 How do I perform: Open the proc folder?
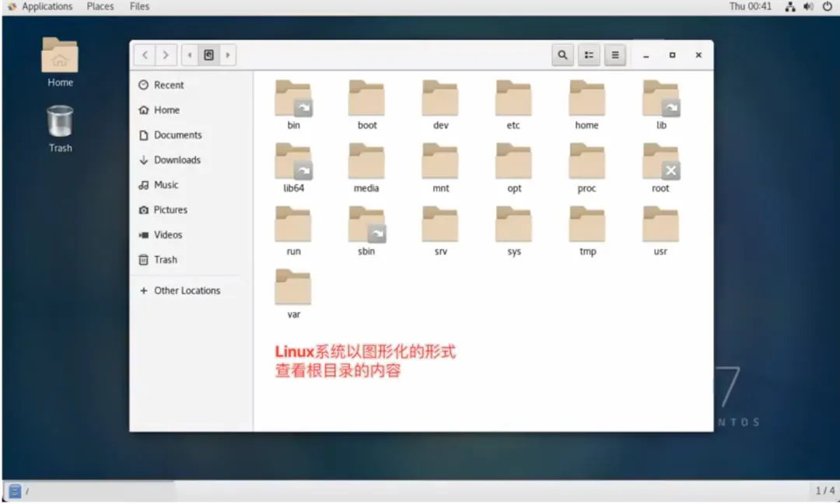(x=586, y=168)
